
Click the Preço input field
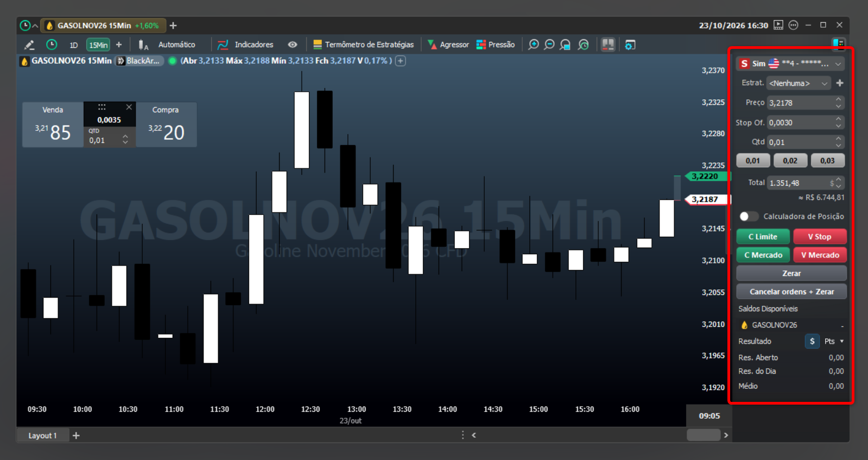click(806, 103)
